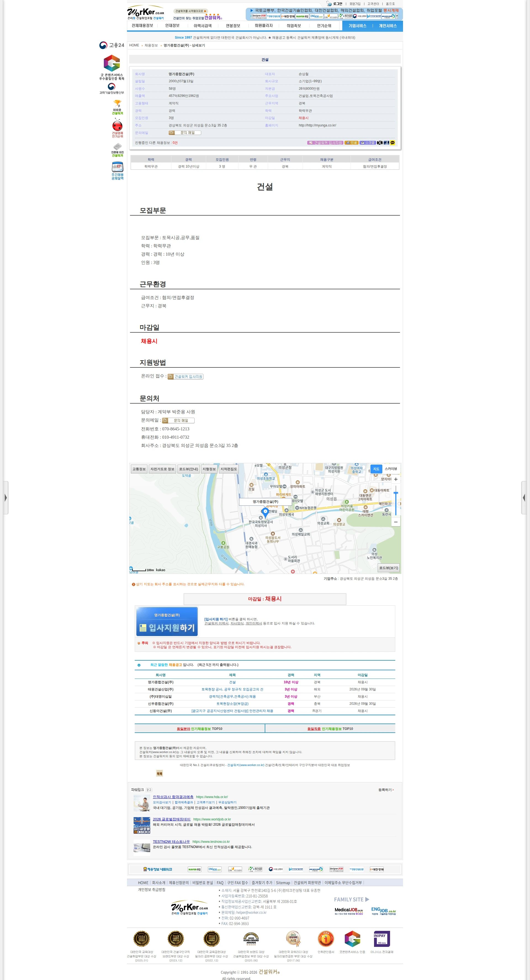The width and height of the screenshot is (530, 980).
Task: Open the 회원플라자 menu
Action: [x=264, y=25]
